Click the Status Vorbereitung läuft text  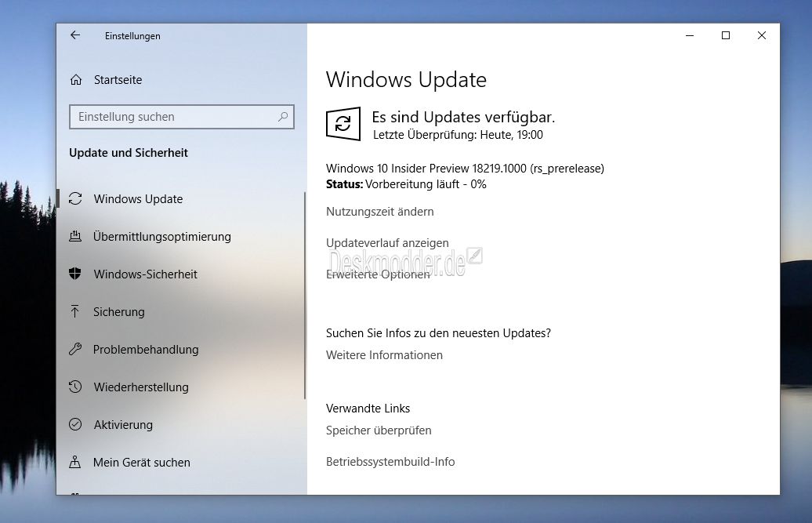click(x=406, y=184)
